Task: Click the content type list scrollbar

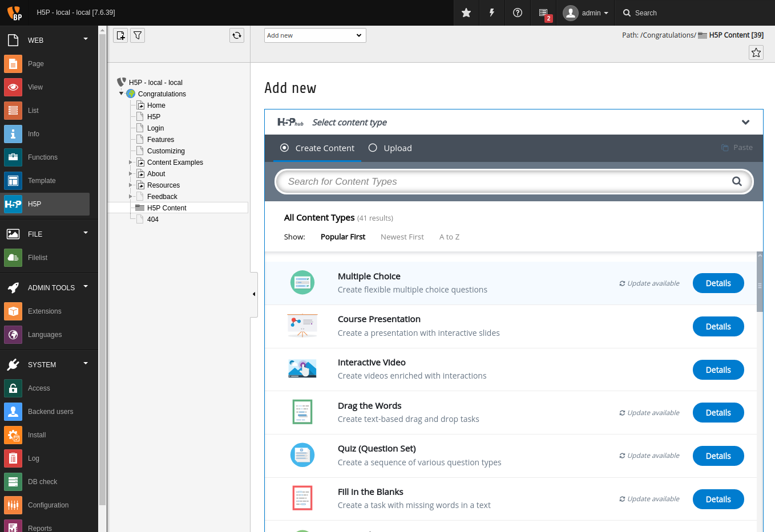Action: coord(760,282)
